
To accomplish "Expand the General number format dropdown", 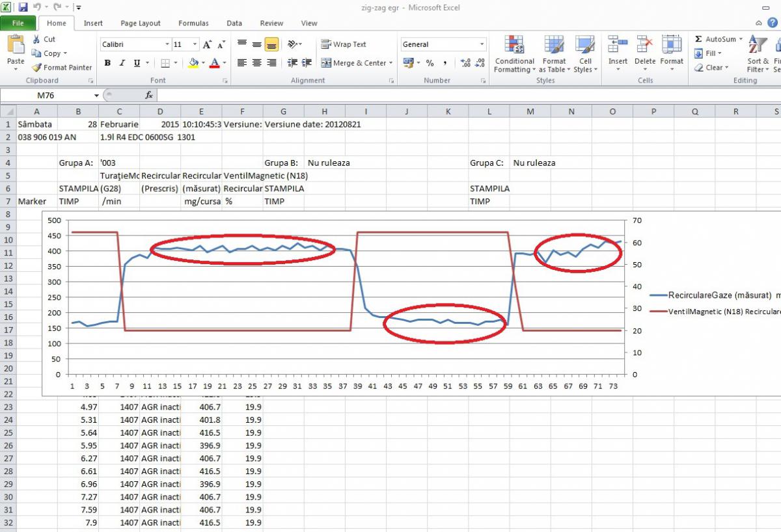I will coord(482,45).
